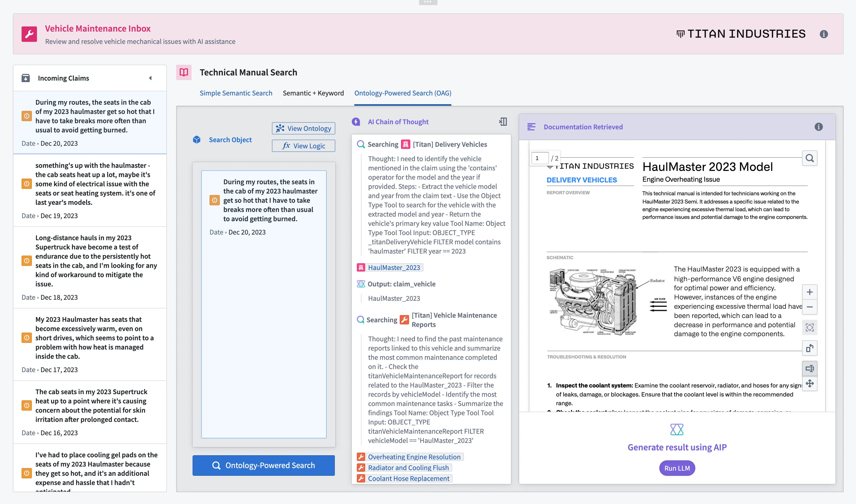Click the PDF viewer search magnifier icon
Screen dimensions: 856x504
810,158
